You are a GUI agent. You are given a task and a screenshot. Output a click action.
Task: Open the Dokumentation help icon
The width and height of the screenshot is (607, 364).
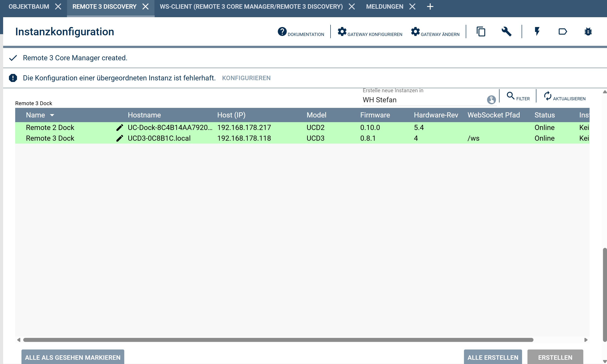click(x=282, y=32)
